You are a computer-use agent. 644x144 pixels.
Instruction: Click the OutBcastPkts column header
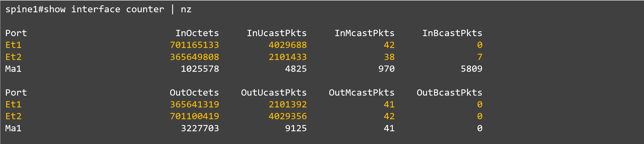click(x=449, y=93)
